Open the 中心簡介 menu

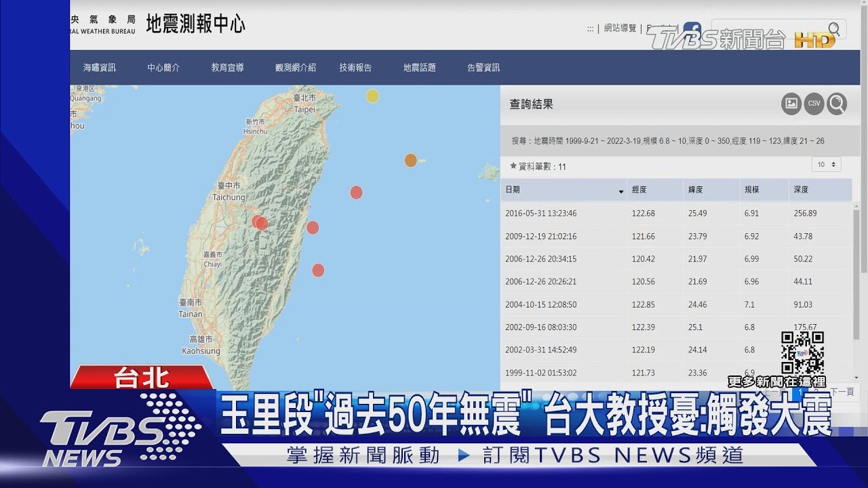163,68
